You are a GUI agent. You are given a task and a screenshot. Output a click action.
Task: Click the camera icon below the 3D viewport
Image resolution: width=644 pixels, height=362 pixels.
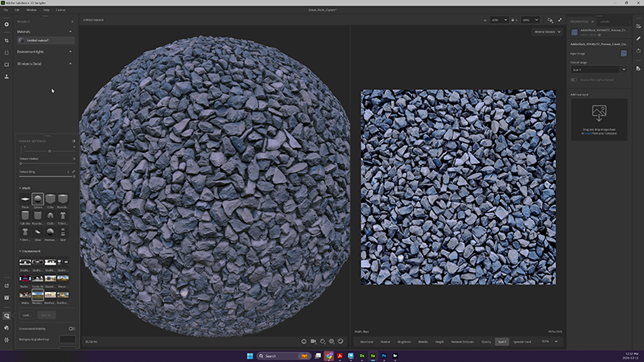coord(313,341)
